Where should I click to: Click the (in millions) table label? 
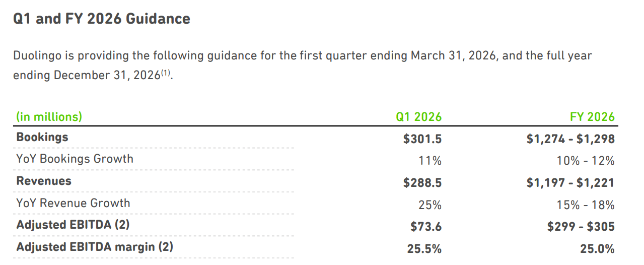(x=49, y=117)
